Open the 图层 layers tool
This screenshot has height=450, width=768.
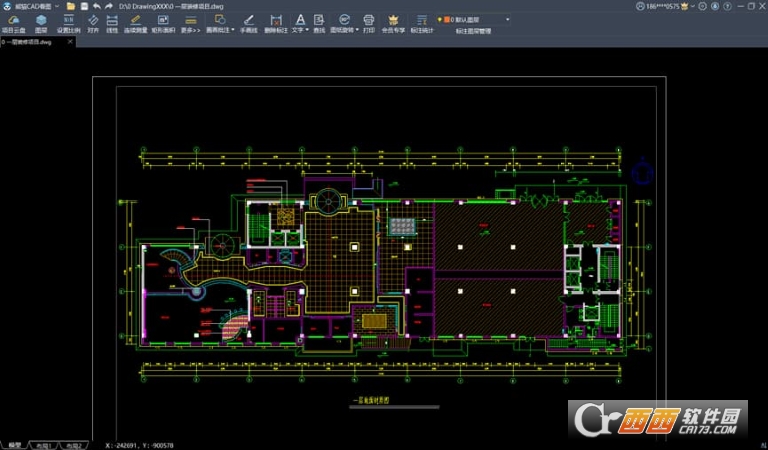[x=41, y=24]
